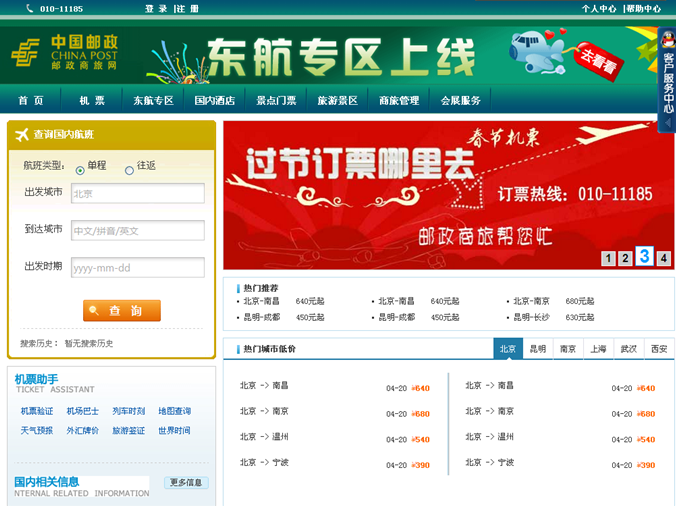This screenshot has width=676, height=506.
Task: Click left-column ¥680 price for 南京
Action: click(x=421, y=414)
